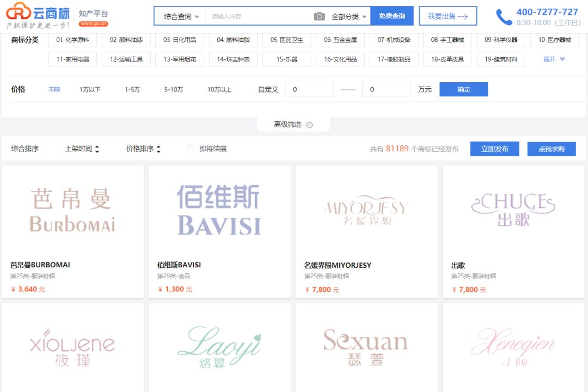
Task: Collapse the 高级筛选 panel
Action: point(293,125)
